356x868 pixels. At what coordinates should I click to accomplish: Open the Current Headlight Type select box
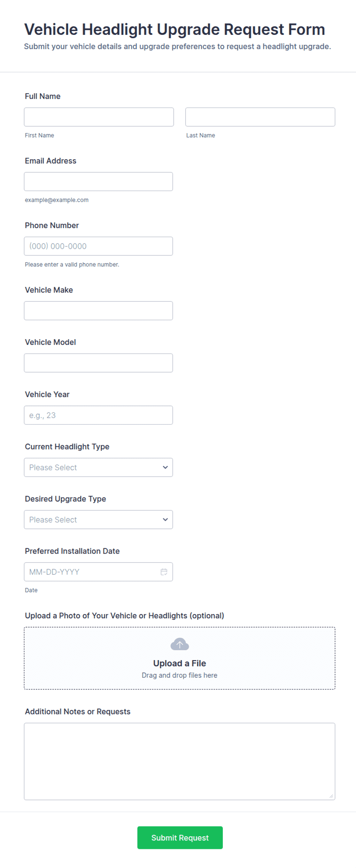point(98,467)
